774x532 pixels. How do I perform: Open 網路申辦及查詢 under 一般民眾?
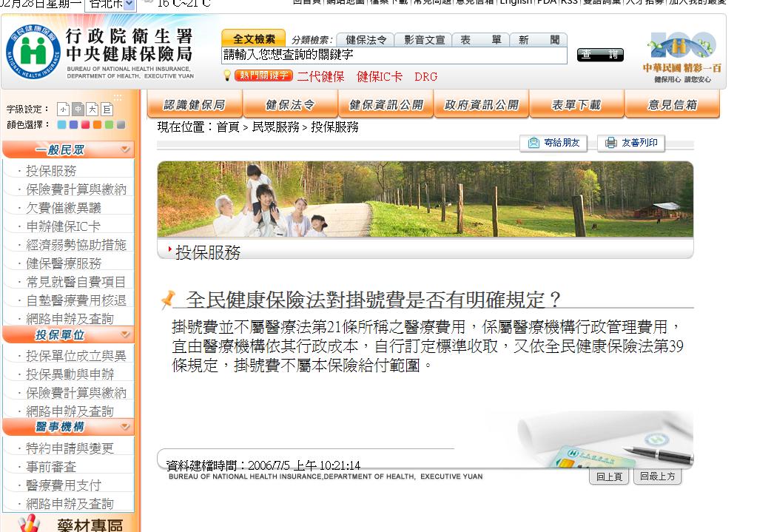click(x=70, y=319)
